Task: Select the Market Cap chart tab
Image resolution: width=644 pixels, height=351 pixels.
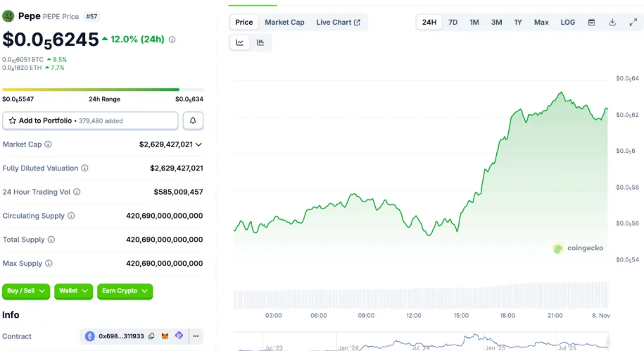Action: 284,23
